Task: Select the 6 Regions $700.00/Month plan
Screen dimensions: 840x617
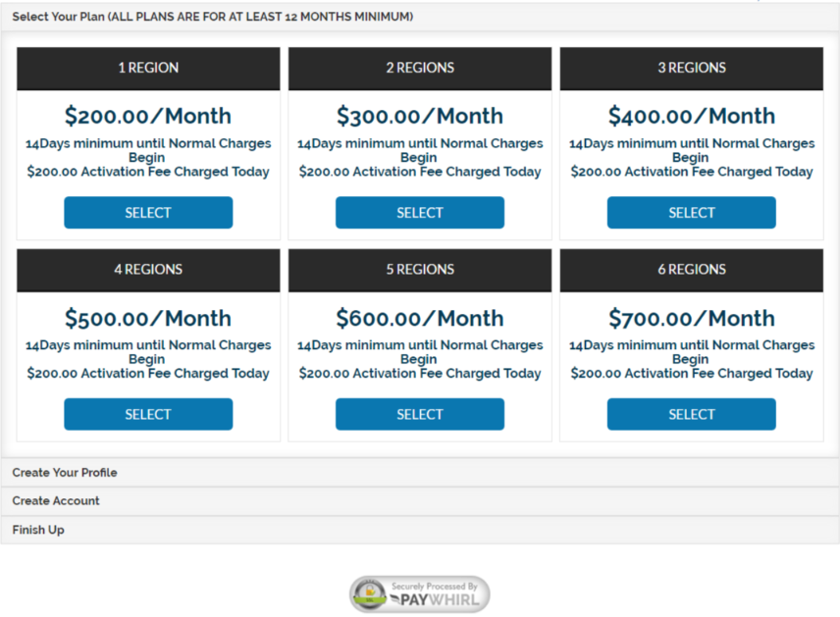Action: pyautogui.click(x=691, y=414)
